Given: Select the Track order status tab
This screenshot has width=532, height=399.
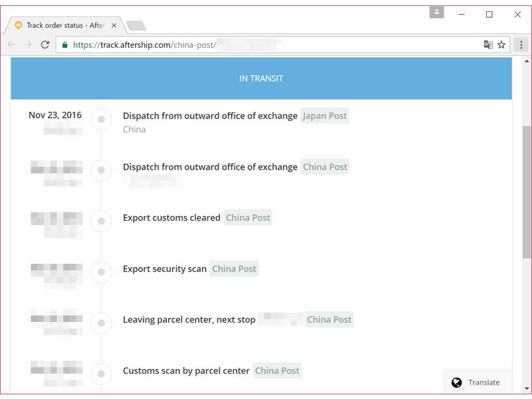Looking at the screenshot, I should click(x=63, y=25).
